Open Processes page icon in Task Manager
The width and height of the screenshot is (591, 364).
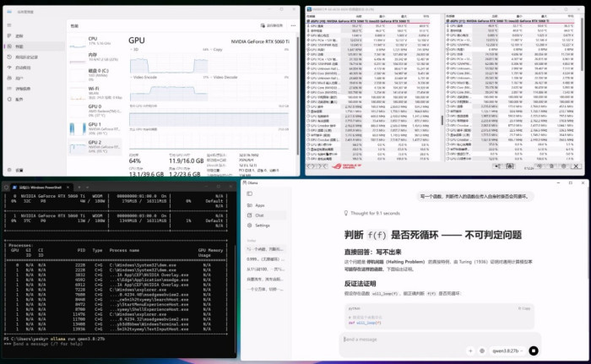[x=9, y=35]
